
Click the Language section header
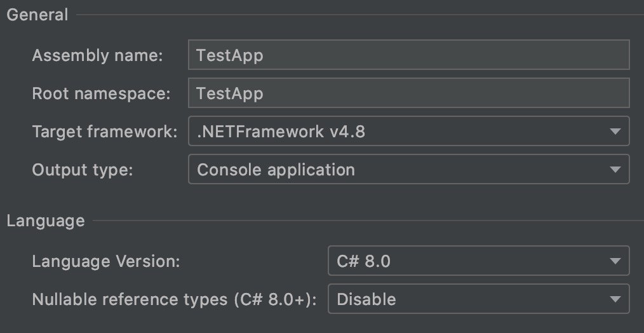pos(45,221)
